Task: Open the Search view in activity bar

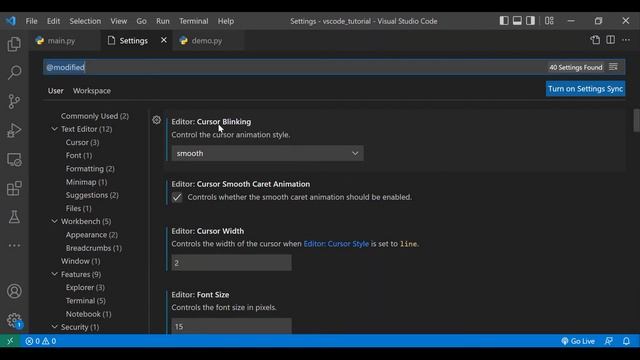Action: (14, 72)
